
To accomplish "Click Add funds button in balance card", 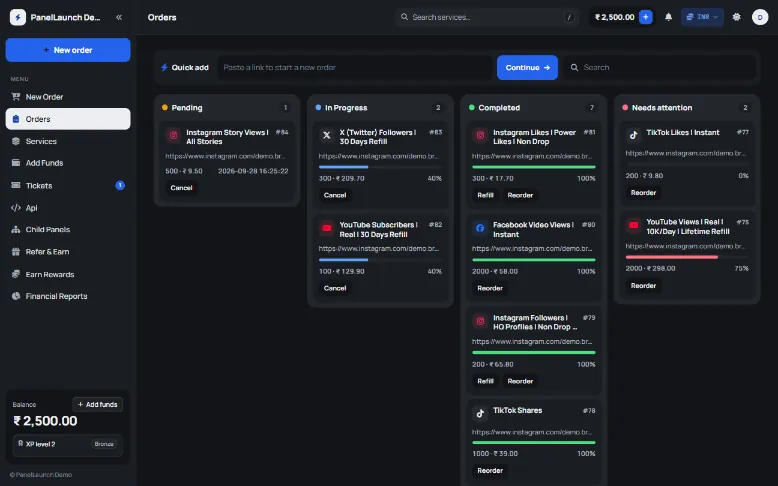I will 98,405.
